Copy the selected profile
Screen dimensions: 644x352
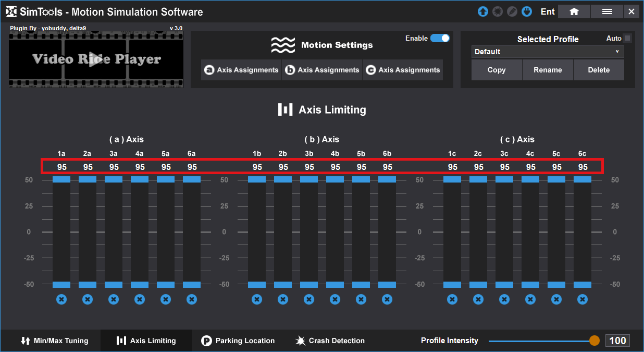pyautogui.click(x=497, y=70)
